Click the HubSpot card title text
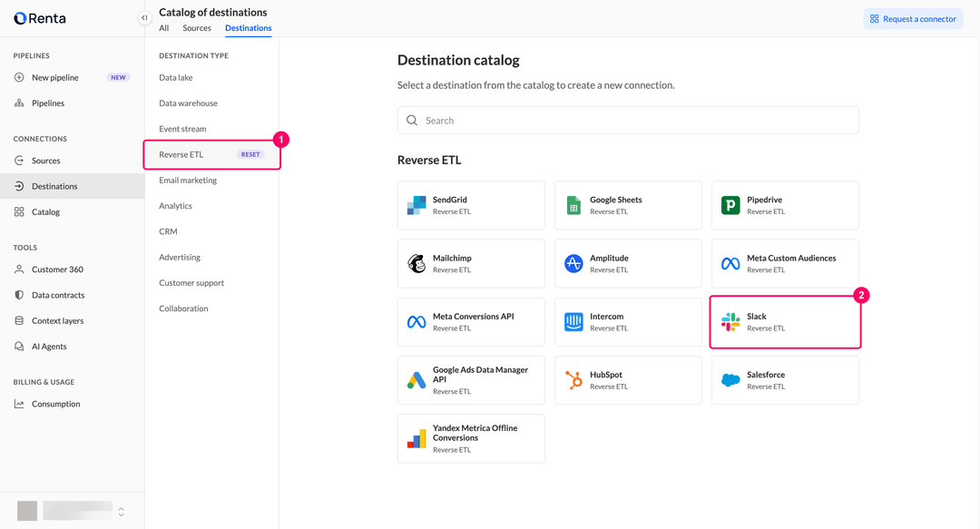The width and height of the screenshot is (980, 529). tap(606, 375)
